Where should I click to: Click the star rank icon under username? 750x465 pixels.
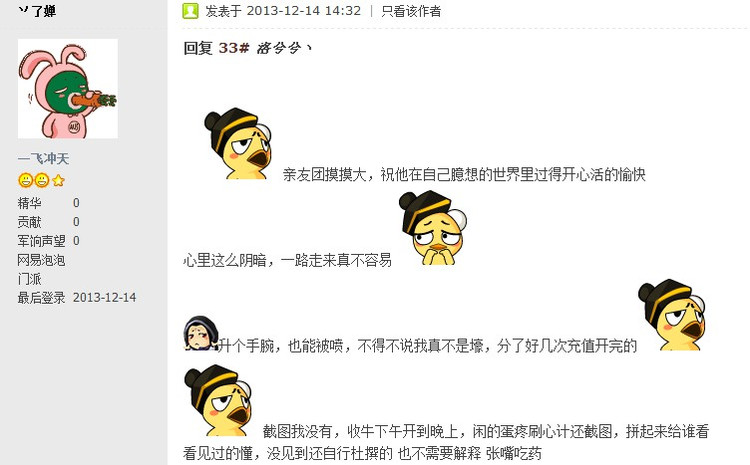[x=58, y=180]
